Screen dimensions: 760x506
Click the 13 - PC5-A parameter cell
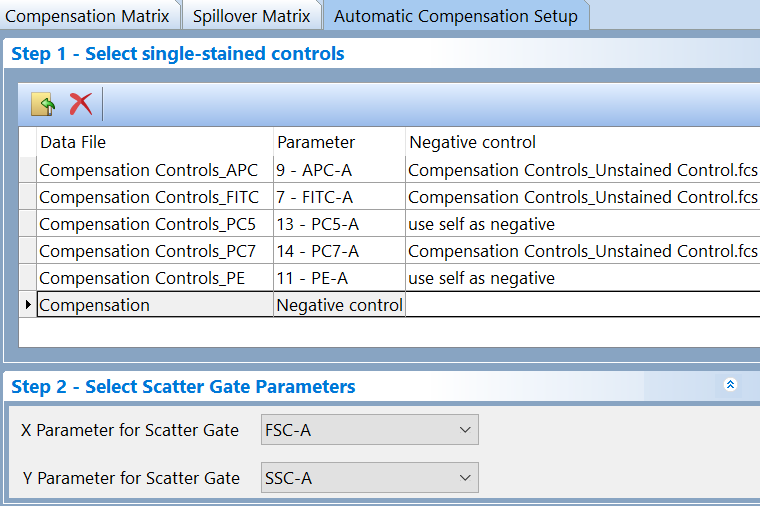(318, 224)
